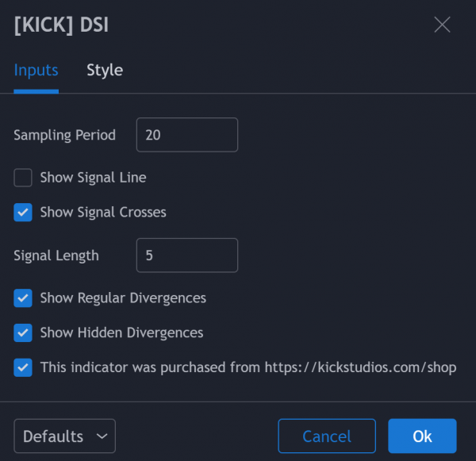Open the Style tab
476x461 pixels.
[105, 70]
